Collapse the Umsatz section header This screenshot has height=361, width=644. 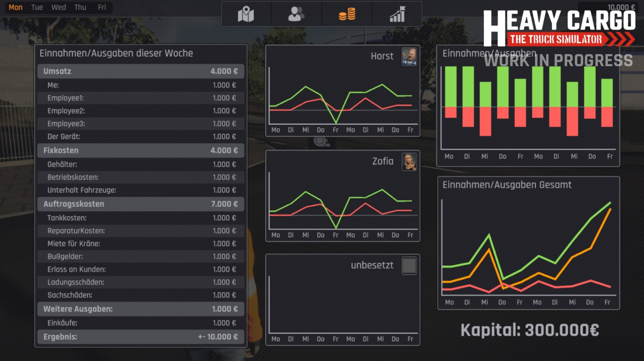[x=141, y=71]
